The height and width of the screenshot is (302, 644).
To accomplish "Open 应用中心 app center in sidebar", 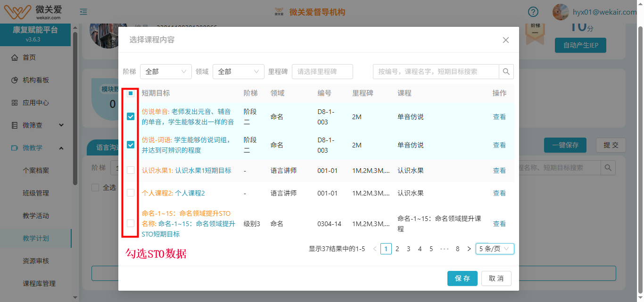I will click(x=36, y=103).
